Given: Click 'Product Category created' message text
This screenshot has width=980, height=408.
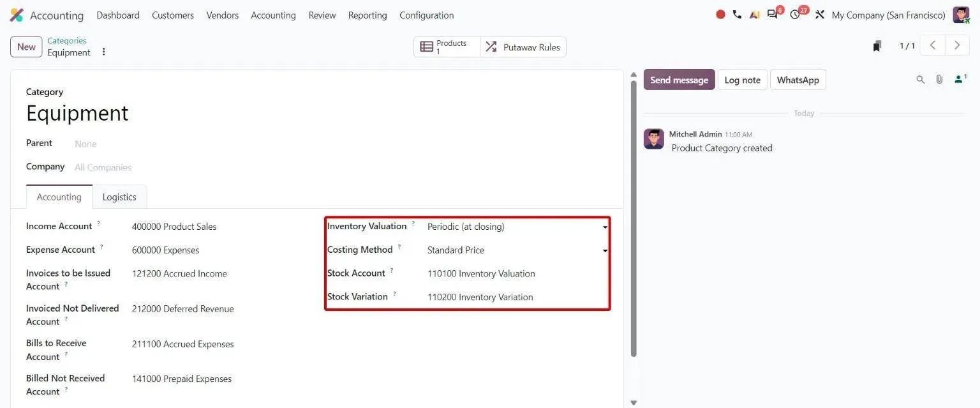Looking at the screenshot, I should coord(722,148).
